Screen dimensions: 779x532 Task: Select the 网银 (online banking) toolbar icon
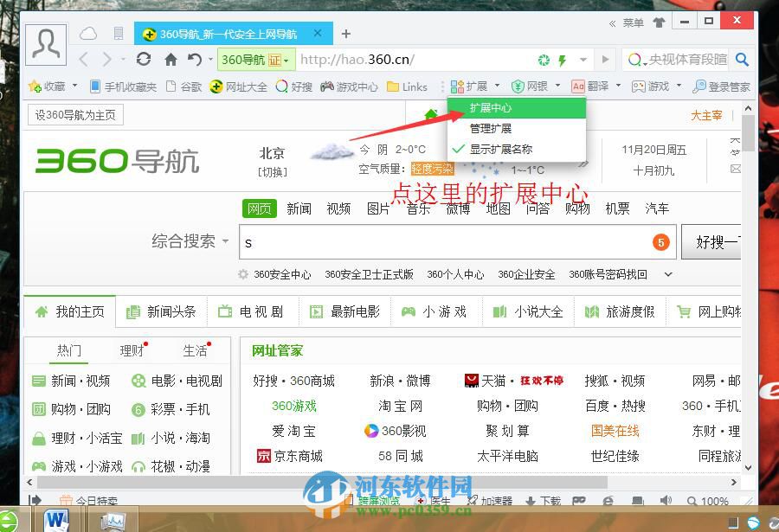531,87
